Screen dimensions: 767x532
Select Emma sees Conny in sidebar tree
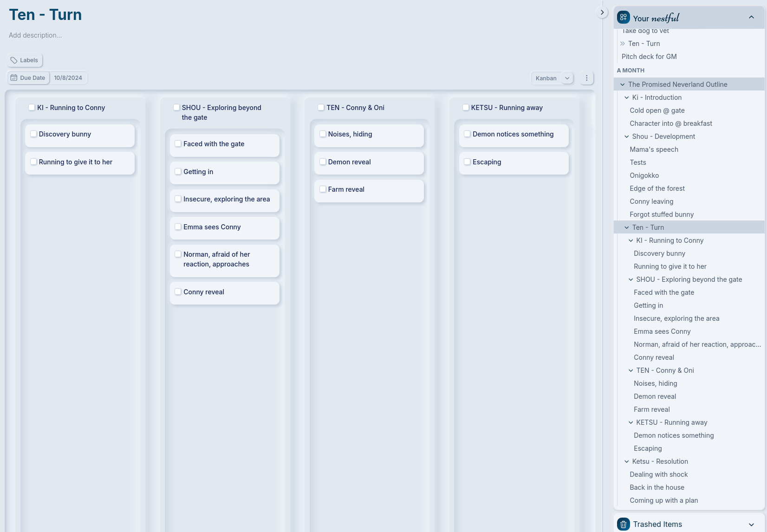coord(662,331)
